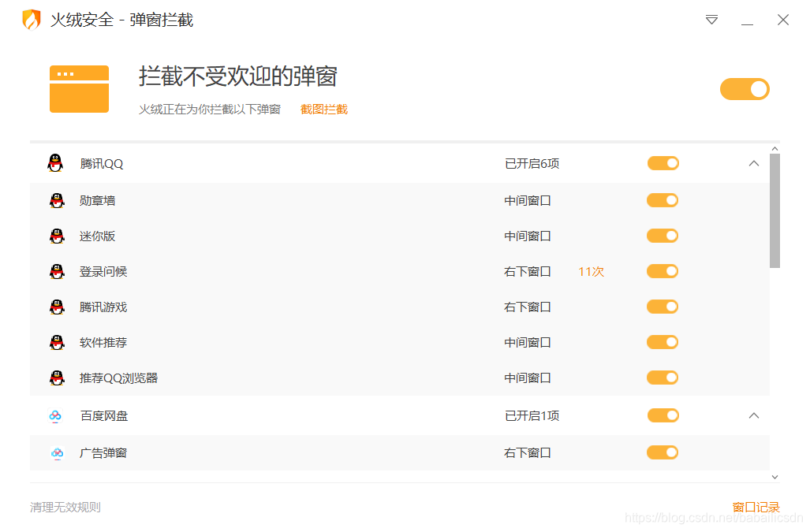Toggle the main popup blocking switch

click(x=745, y=89)
